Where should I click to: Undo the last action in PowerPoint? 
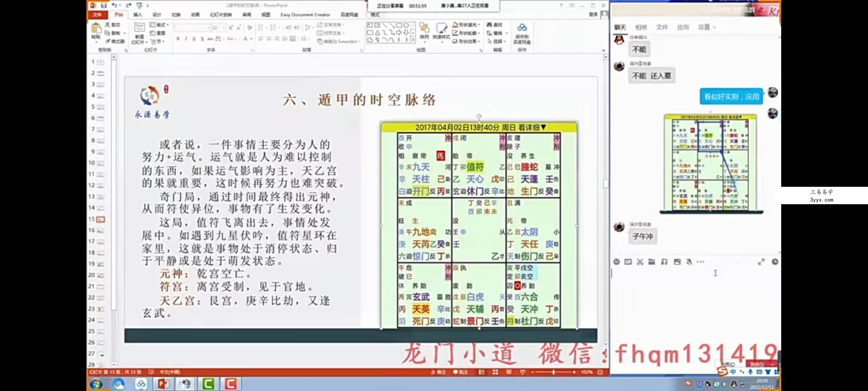click(114, 5)
